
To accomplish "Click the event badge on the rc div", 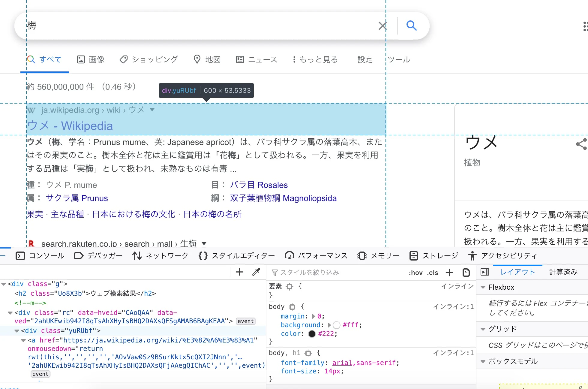I will pyautogui.click(x=246, y=321).
